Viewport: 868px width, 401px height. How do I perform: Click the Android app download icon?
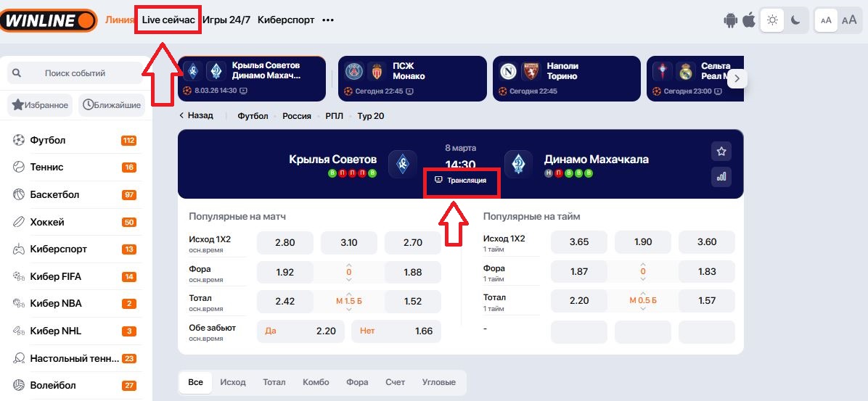pos(730,20)
